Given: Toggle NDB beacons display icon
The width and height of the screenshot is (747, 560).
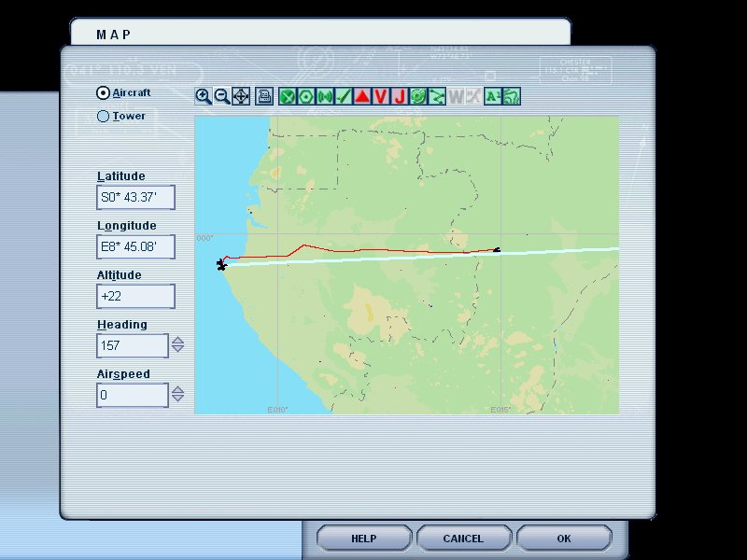Looking at the screenshot, I should tap(325, 97).
